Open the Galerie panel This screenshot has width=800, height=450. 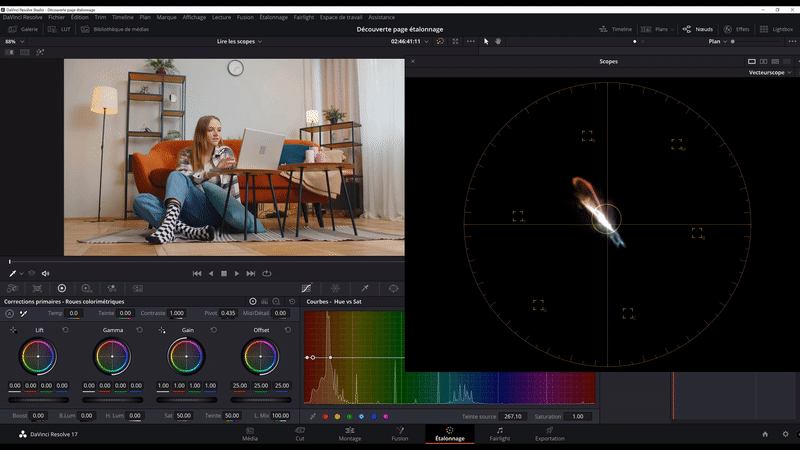(23, 29)
